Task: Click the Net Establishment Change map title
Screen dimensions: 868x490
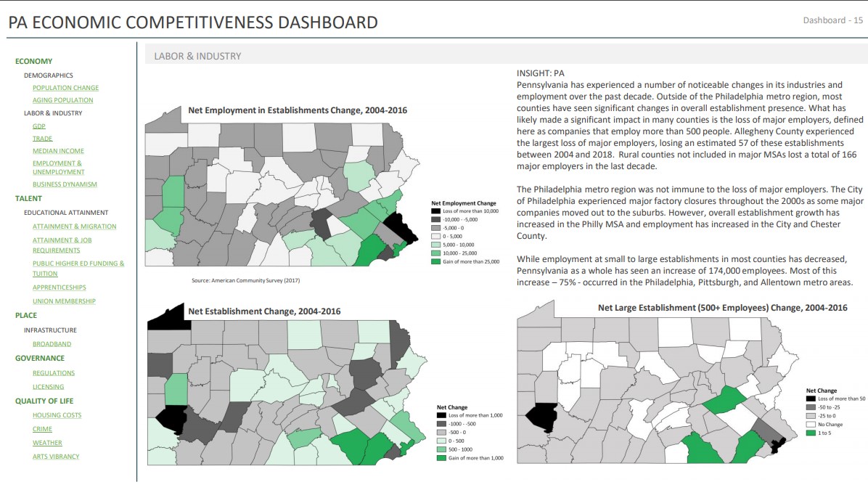Action: click(264, 311)
